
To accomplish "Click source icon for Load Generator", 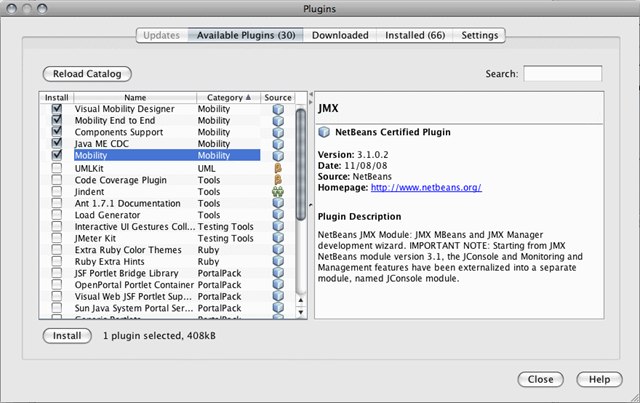I will tap(278, 215).
